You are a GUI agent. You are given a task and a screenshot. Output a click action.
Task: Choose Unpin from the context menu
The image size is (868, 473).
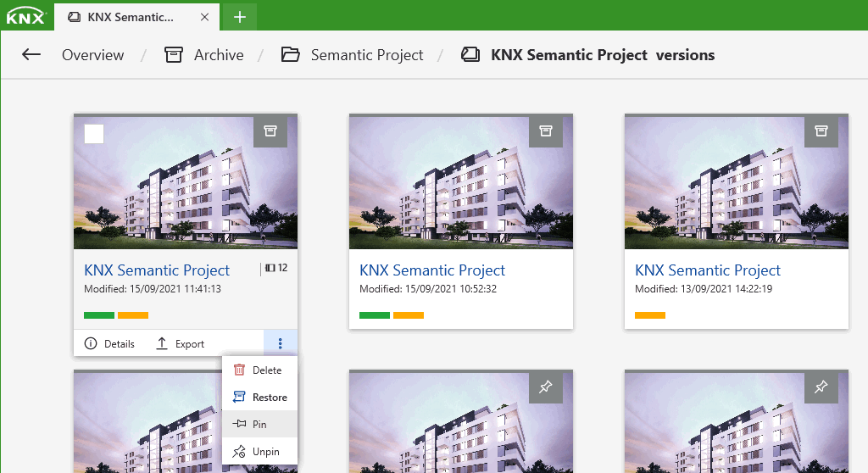259,452
